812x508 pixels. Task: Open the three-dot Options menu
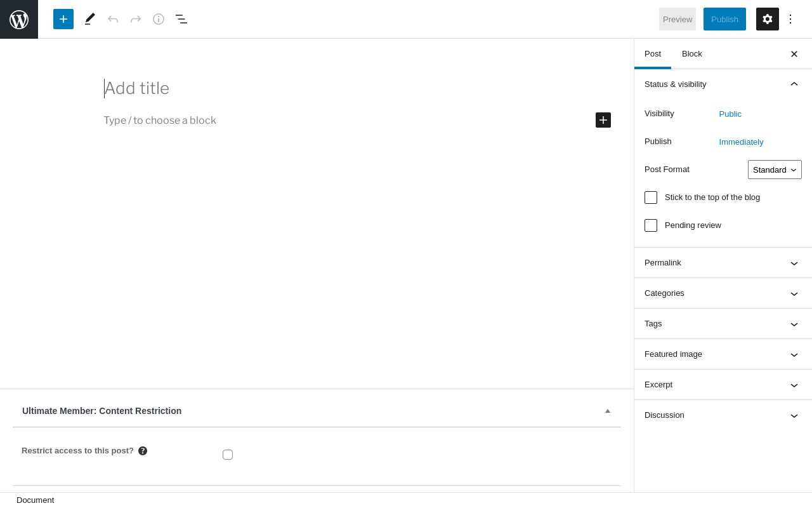click(x=790, y=19)
